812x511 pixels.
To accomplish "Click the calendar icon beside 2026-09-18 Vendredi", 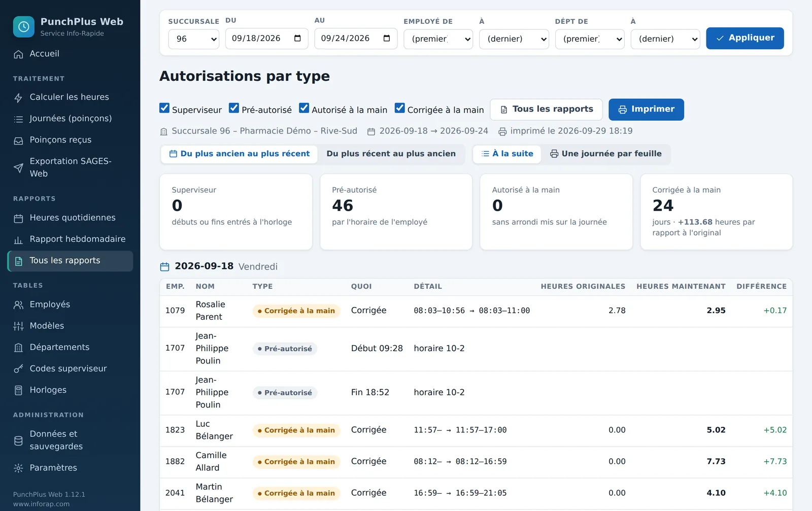I will 164,267.
